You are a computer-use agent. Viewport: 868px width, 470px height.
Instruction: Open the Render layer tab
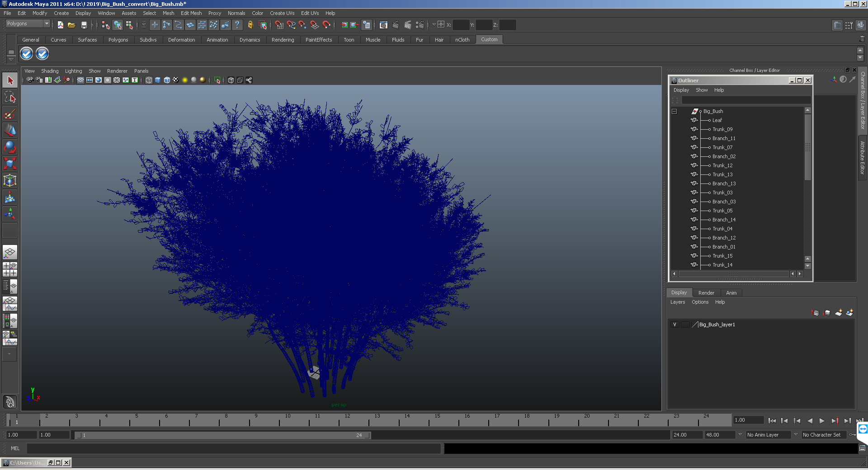tap(706, 293)
